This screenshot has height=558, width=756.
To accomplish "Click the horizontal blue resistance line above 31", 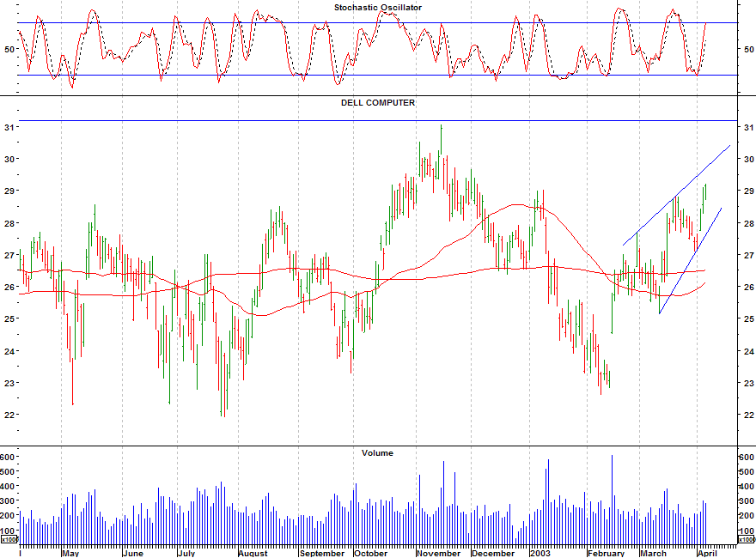I will tap(378, 120).
